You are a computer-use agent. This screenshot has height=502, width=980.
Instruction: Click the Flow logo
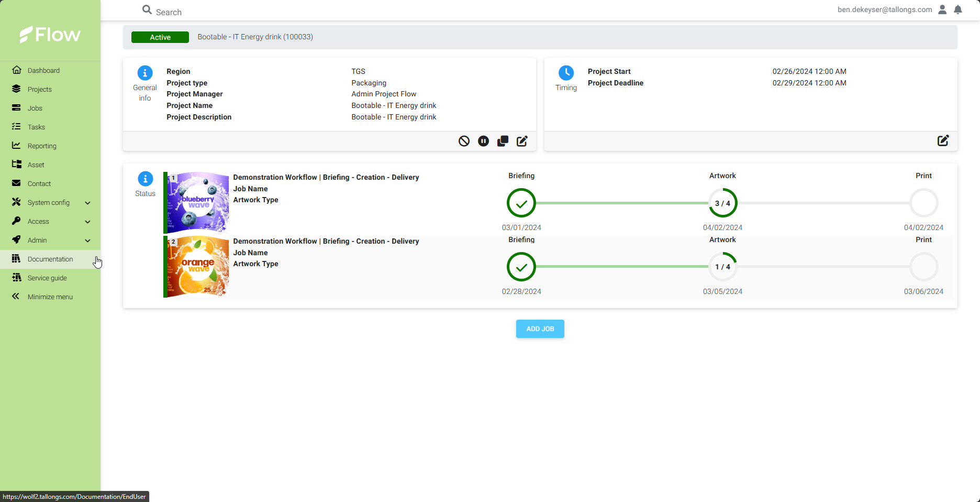50,35
